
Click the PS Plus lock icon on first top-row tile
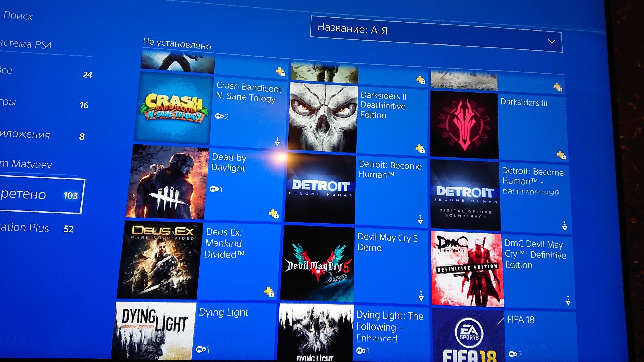point(280,72)
